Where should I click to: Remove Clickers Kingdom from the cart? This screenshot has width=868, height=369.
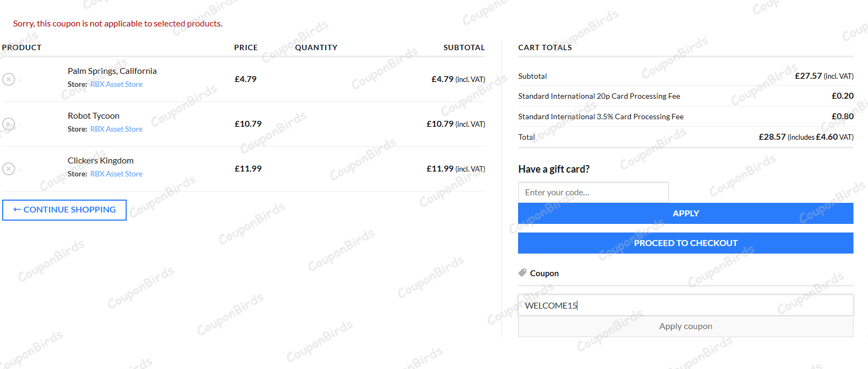[9, 169]
